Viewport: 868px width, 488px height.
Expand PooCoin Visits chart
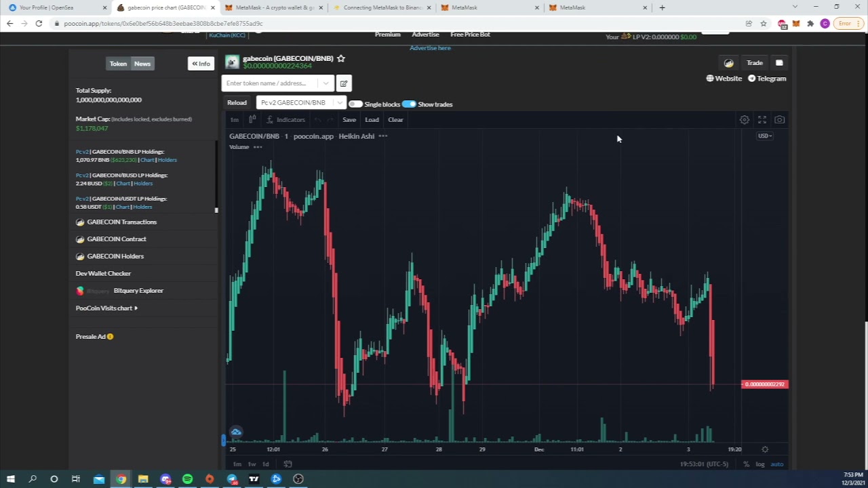click(106, 308)
